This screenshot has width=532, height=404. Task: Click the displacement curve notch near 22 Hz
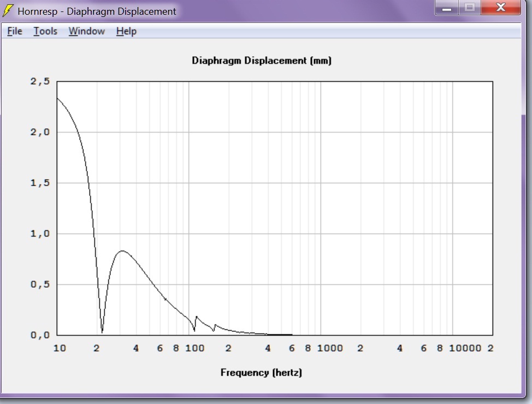102,331
